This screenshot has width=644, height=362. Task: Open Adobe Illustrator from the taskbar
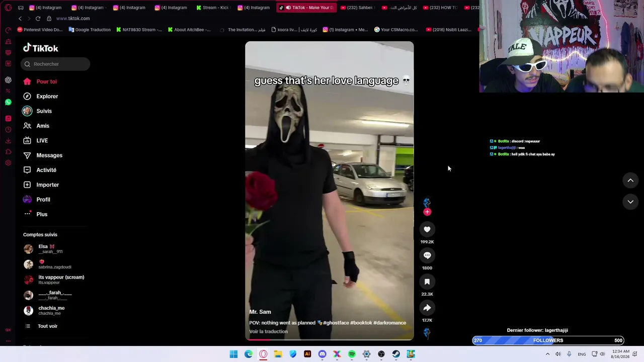tap(307, 354)
